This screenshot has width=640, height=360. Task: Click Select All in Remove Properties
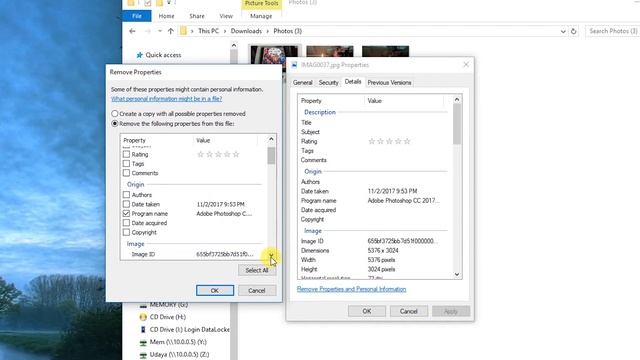coord(257,270)
